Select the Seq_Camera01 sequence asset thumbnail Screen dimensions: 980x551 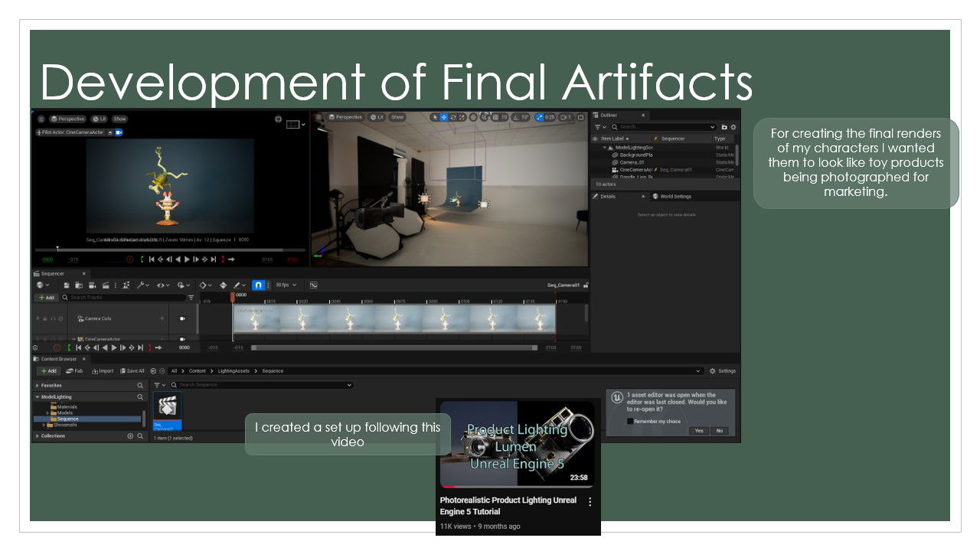[x=167, y=410]
